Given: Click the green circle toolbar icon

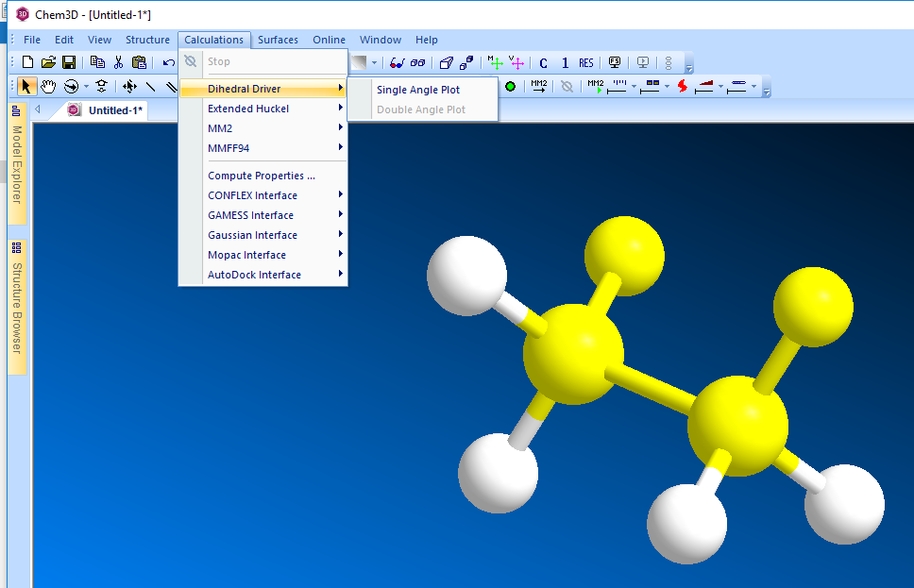Looking at the screenshot, I should (511, 87).
